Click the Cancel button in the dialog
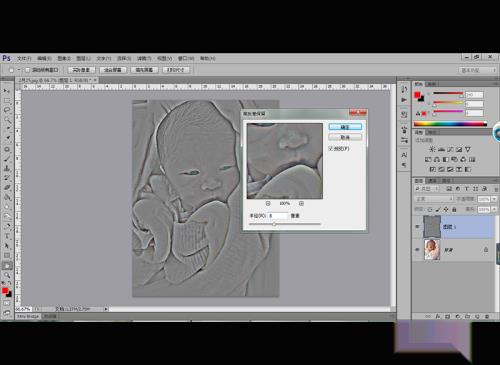The image size is (500, 365). pyautogui.click(x=345, y=137)
